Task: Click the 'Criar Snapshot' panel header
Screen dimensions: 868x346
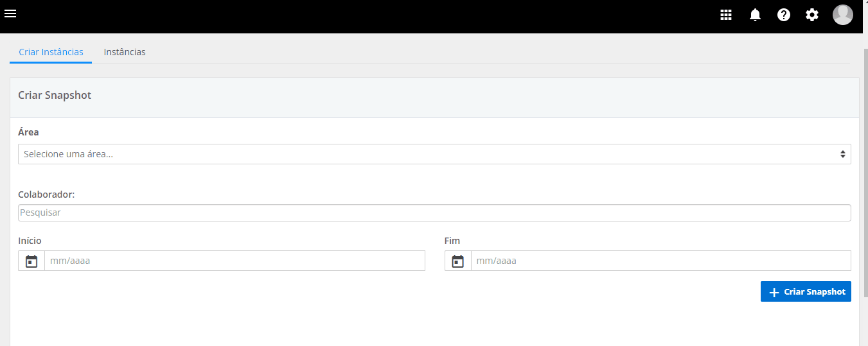Action: [x=434, y=96]
